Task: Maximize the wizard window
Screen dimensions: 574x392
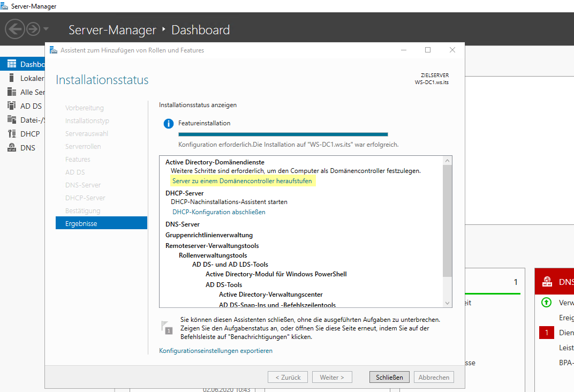Action: [x=428, y=50]
